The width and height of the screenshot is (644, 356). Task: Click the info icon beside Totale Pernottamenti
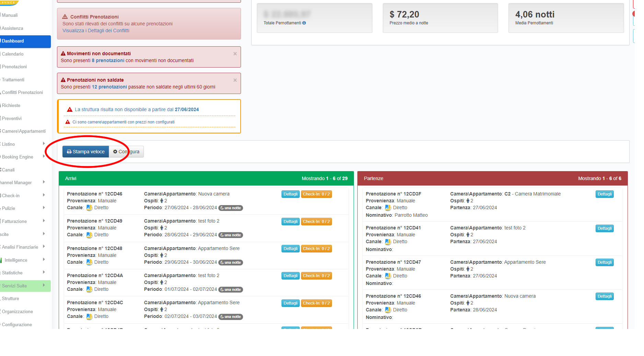304,23
